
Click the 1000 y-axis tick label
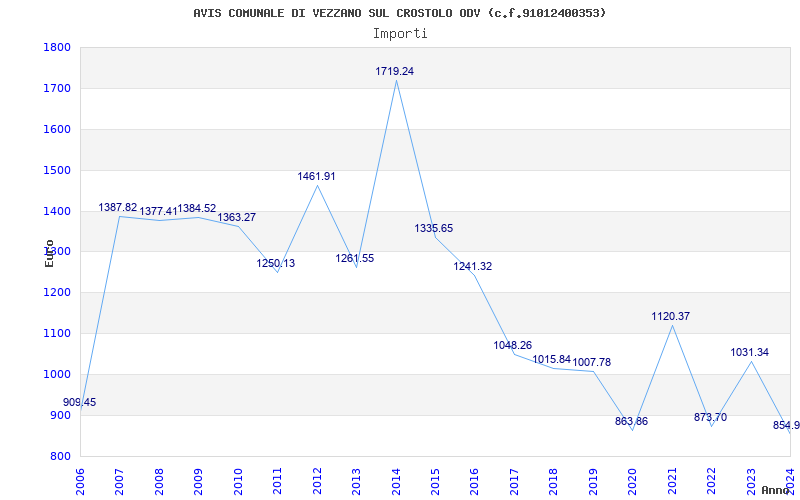pyautogui.click(x=57, y=374)
